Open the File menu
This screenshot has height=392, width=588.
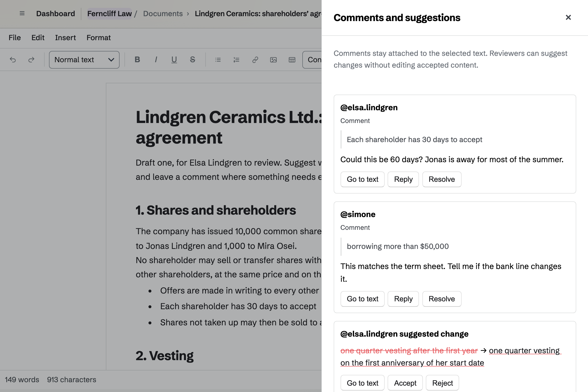pyautogui.click(x=15, y=38)
